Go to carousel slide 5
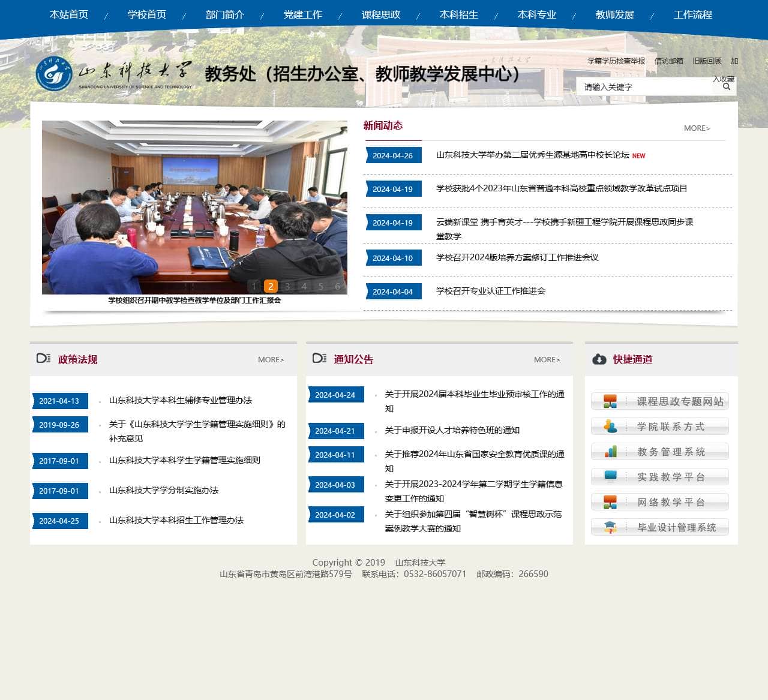 pyautogui.click(x=321, y=286)
